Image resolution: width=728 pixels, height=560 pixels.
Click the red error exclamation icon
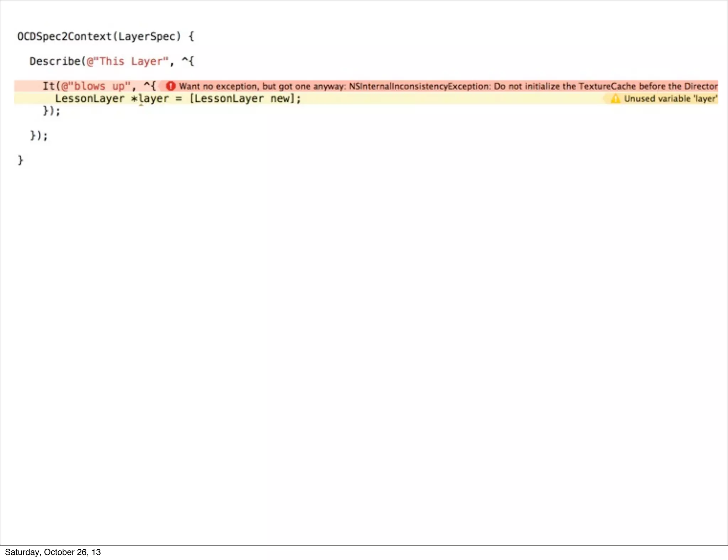click(x=171, y=86)
